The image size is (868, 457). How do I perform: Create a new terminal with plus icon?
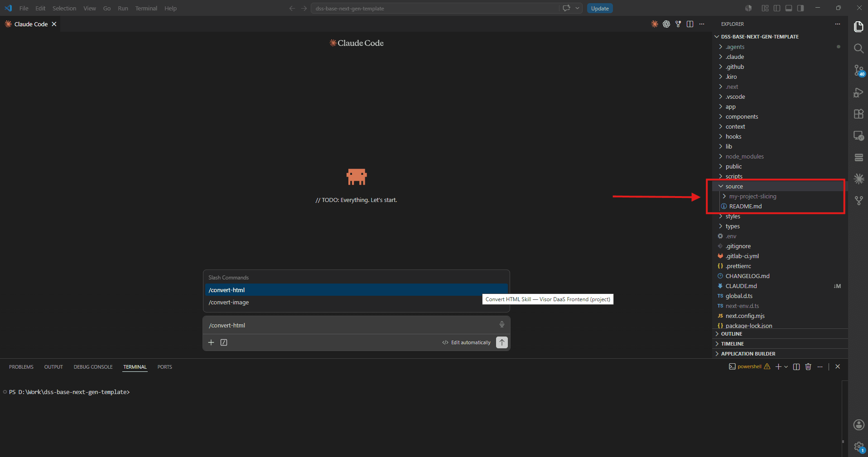coord(778,367)
